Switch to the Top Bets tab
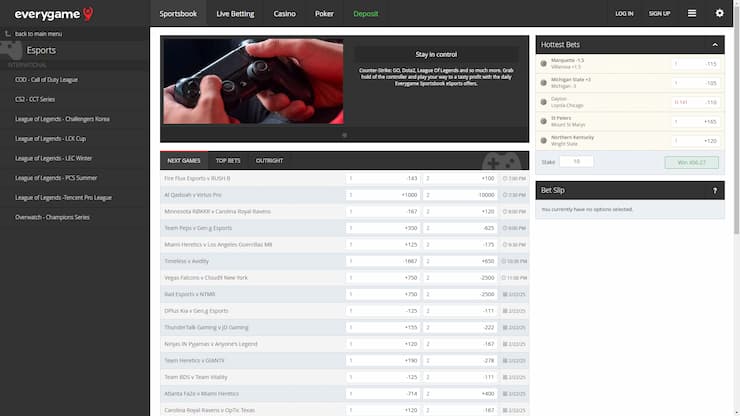Viewport: 740px width, 416px height. [x=228, y=160]
